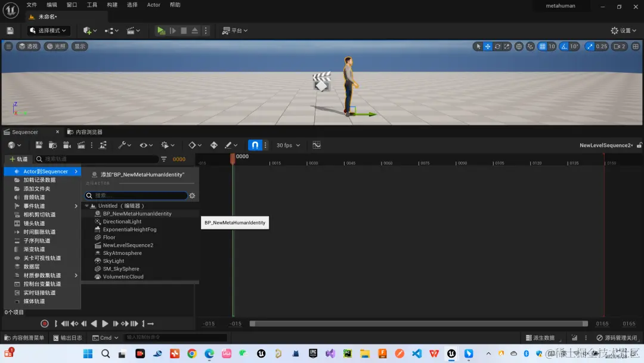Click the eject button in main toolbar
644x363 pixels.
(x=194, y=30)
